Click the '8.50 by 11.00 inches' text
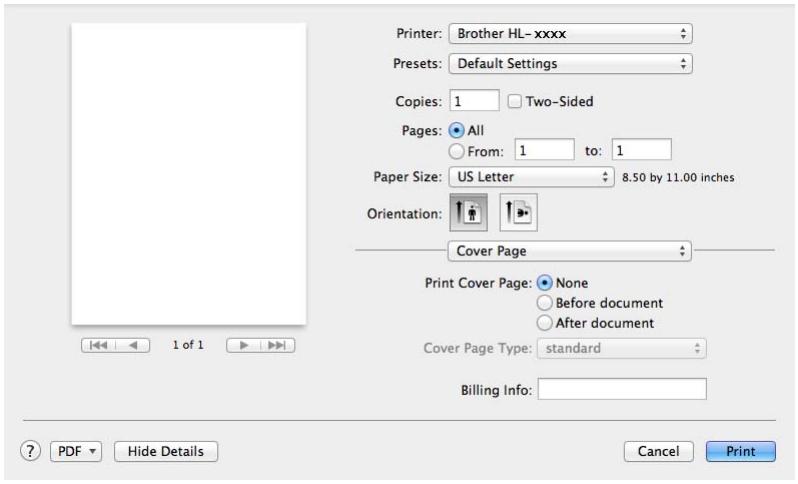 [x=678, y=178]
